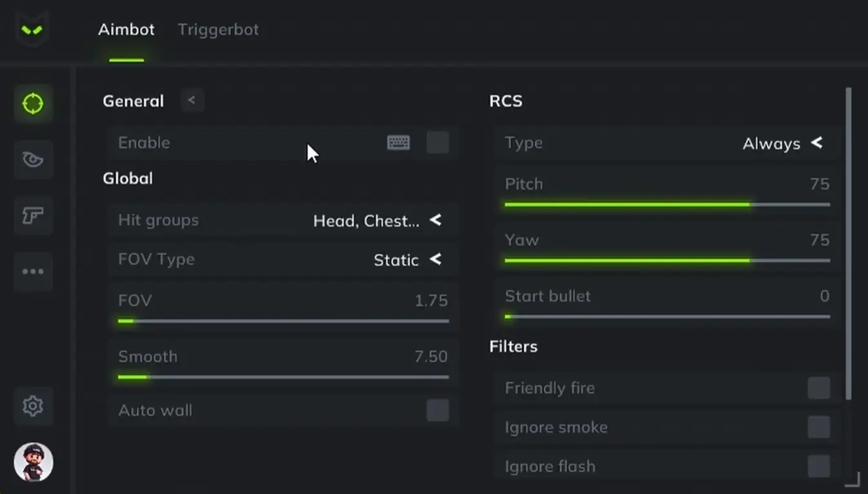868x494 pixels.
Task: Toggle the Auto wall option
Action: pos(438,410)
